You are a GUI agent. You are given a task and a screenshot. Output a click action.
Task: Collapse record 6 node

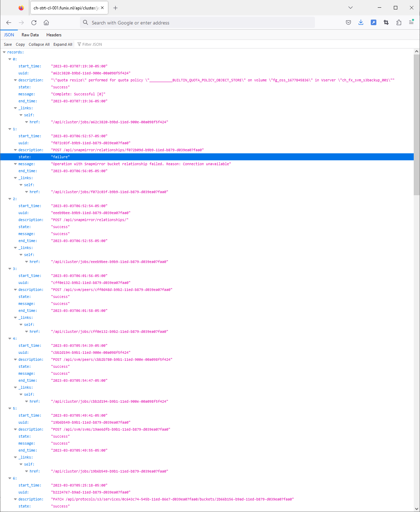click(x=10, y=478)
